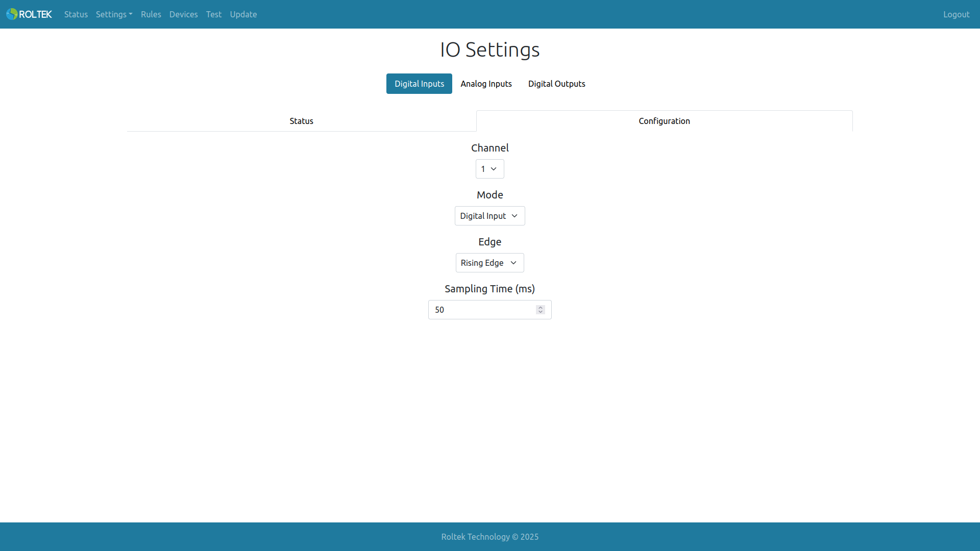980x551 pixels.
Task: Switch to Digital Outputs
Action: click(x=556, y=84)
